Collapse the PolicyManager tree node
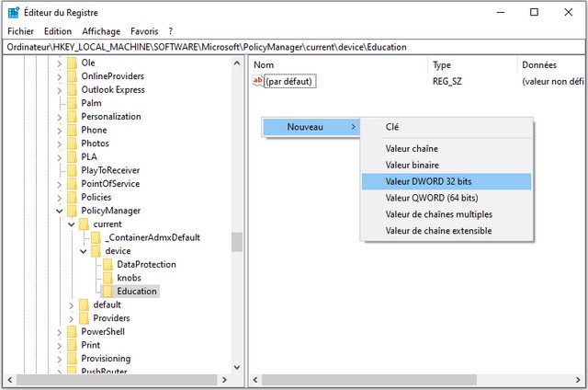588x390 pixels. point(60,211)
